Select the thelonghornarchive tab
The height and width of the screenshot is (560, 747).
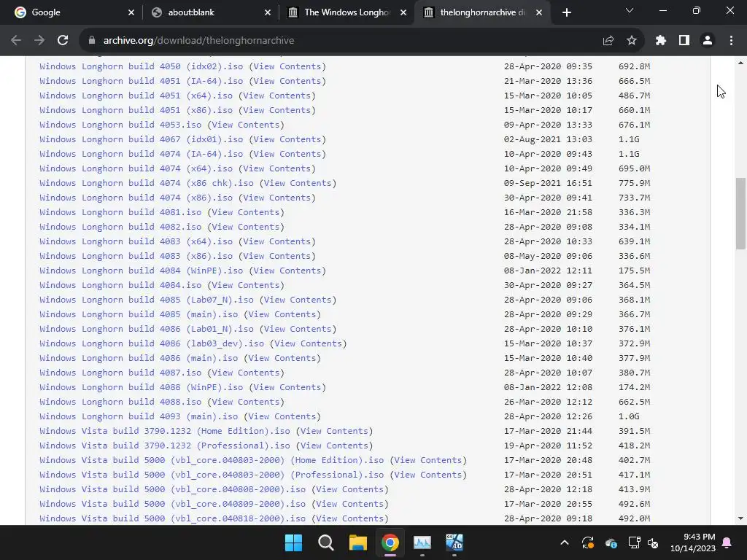click(482, 12)
